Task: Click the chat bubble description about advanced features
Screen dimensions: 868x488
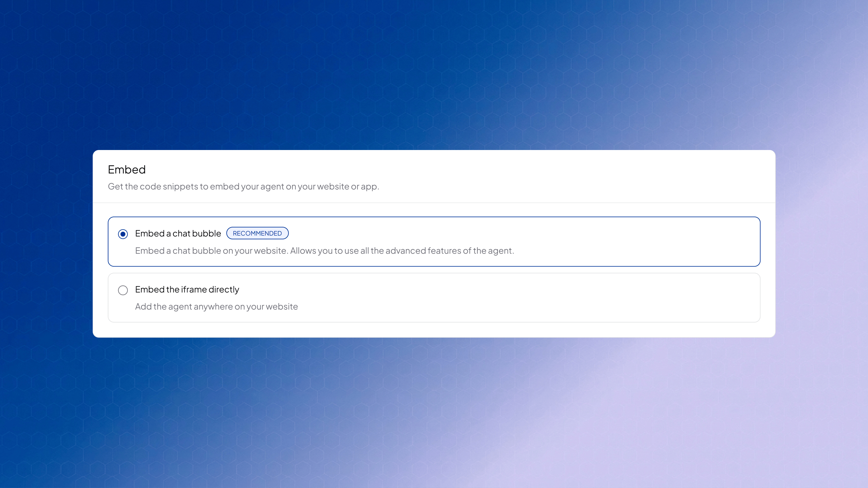Action: 325,251
